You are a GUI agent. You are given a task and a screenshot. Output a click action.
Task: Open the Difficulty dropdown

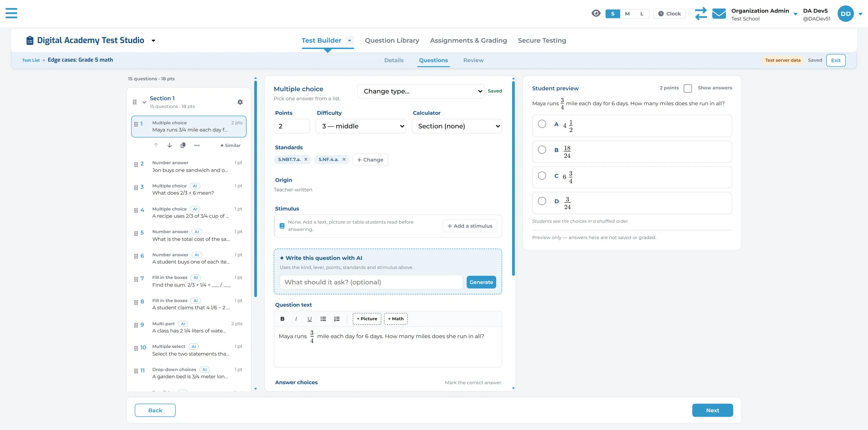[x=361, y=126]
